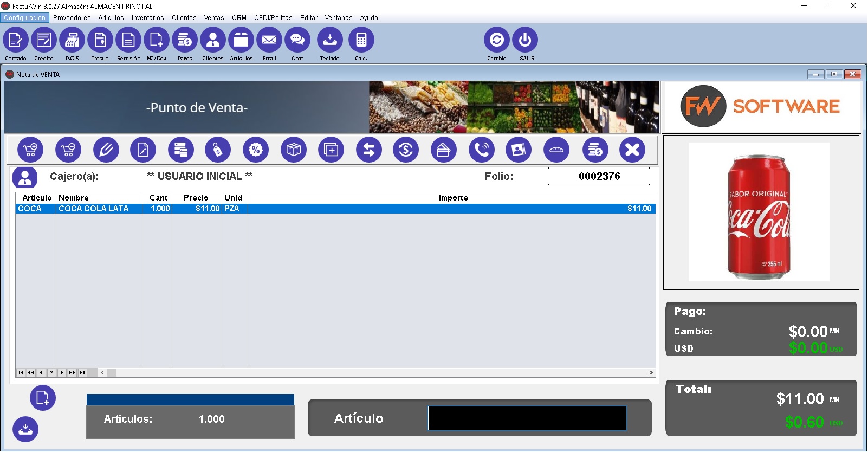The image size is (868, 452).
Task: Click the percent discount icon
Action: tap(256, 150)
